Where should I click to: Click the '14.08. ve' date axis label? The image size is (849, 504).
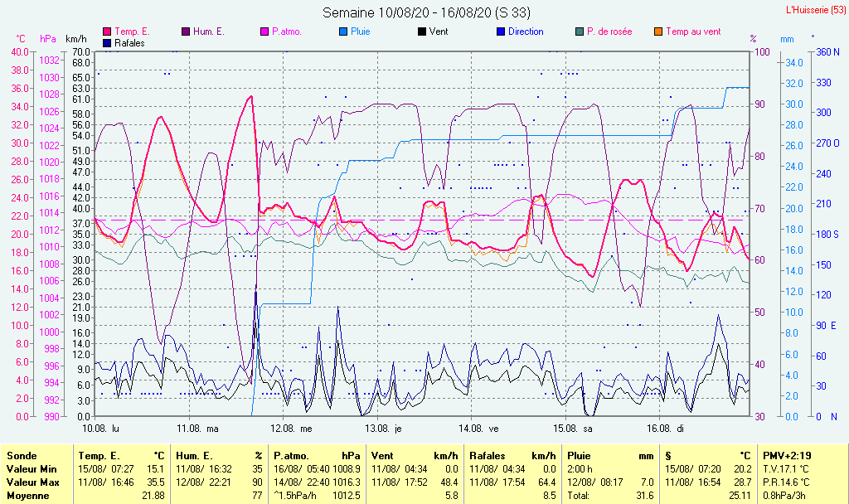tap(478, 429)
